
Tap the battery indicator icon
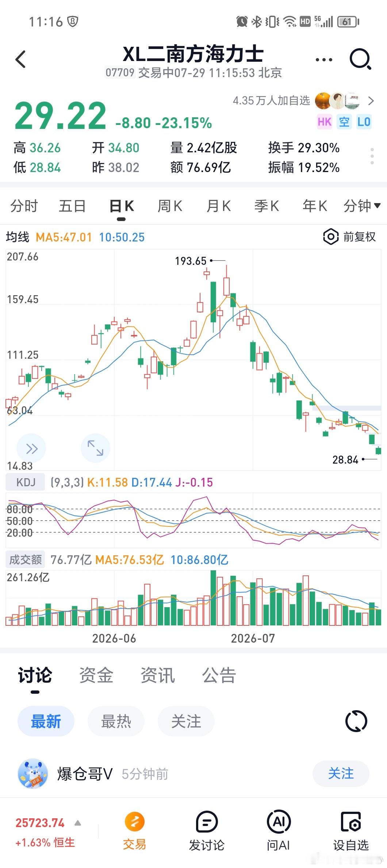tap(348, 22)
